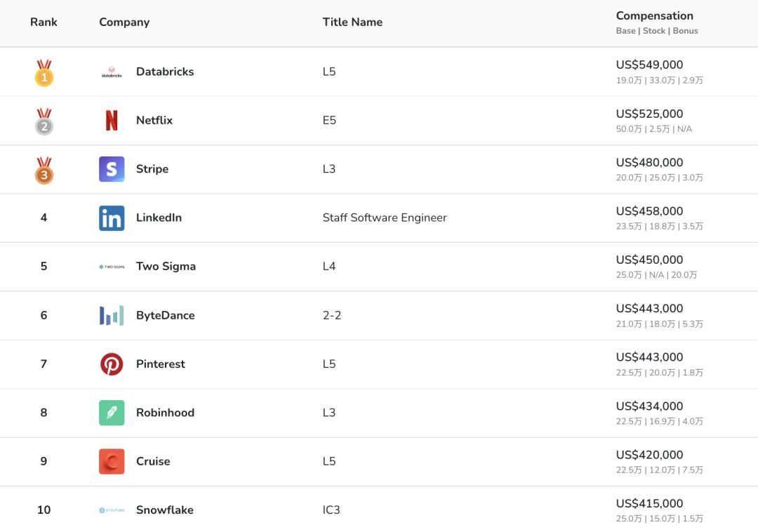The image size is (758, 532).
Task: Click the Snowflake logo icon
Action: [112, 510]
